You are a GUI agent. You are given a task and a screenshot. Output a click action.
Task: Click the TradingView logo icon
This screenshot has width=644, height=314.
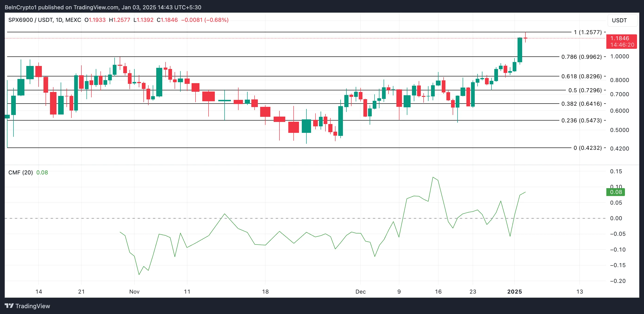tap(9, 305)
